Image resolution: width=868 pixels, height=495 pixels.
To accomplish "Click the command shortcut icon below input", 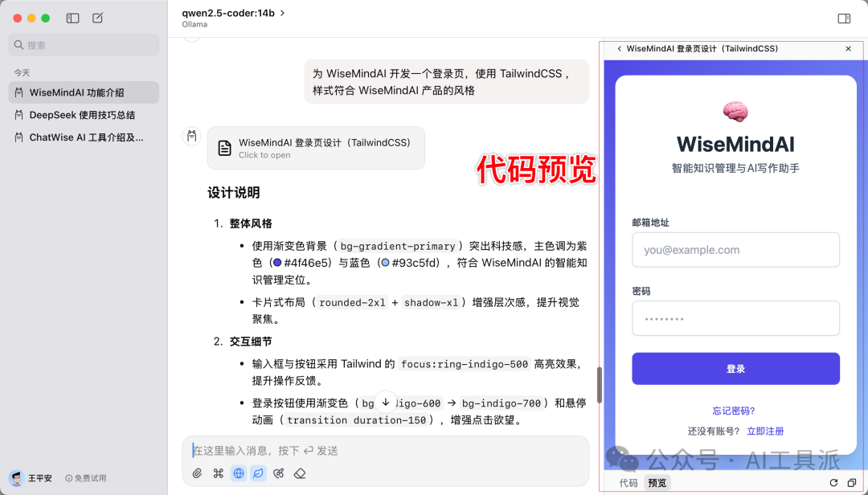I will (218, 473).
